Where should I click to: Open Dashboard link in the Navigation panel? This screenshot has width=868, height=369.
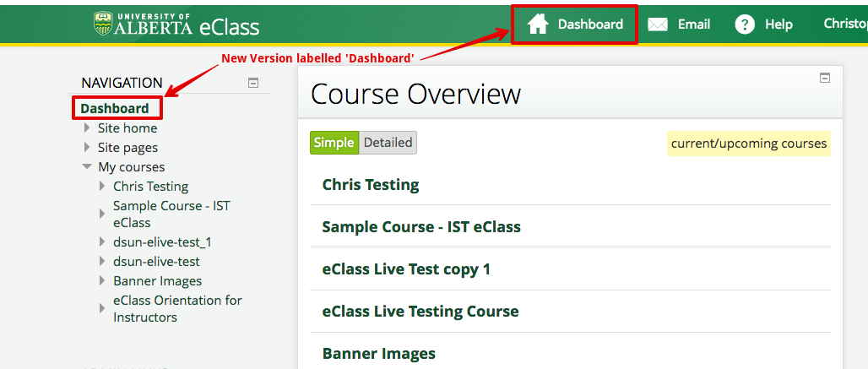[x=115, y=108]
